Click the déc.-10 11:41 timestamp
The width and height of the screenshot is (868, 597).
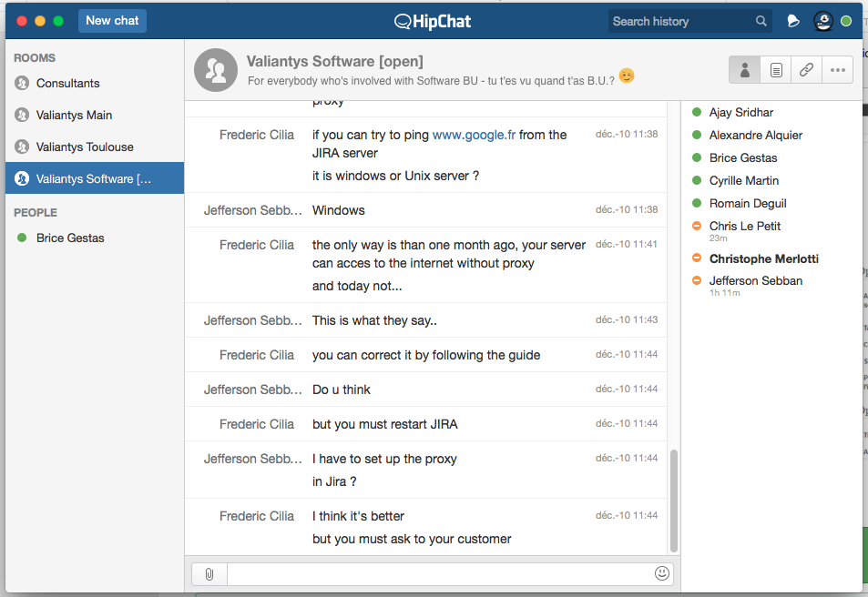(626, 244)
